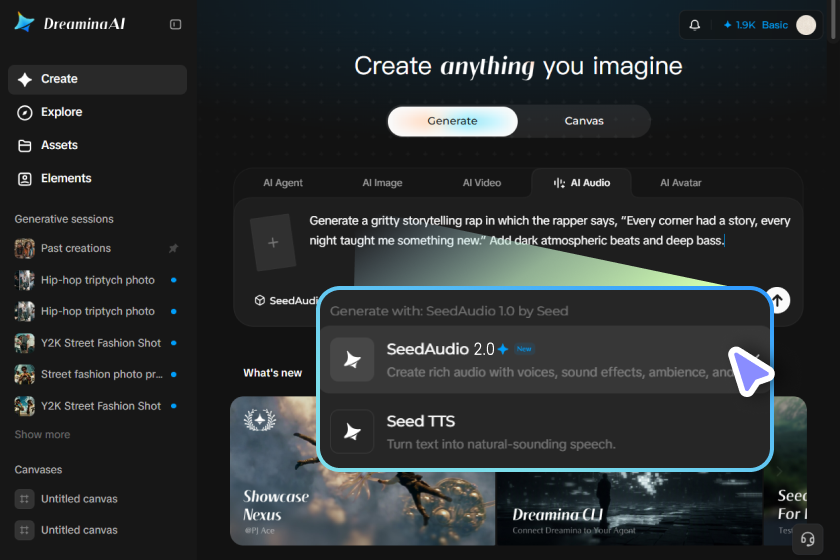Collapse the sidebar panel icon

175,24
